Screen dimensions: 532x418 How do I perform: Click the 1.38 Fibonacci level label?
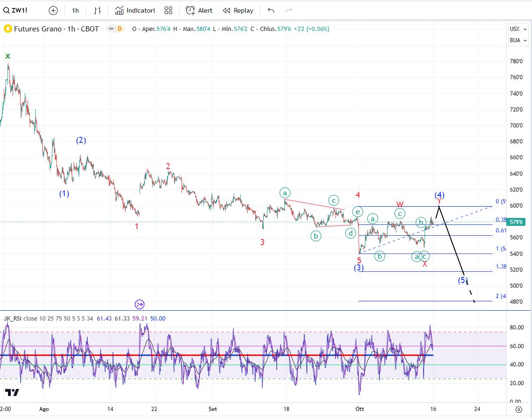coord(501,267)
